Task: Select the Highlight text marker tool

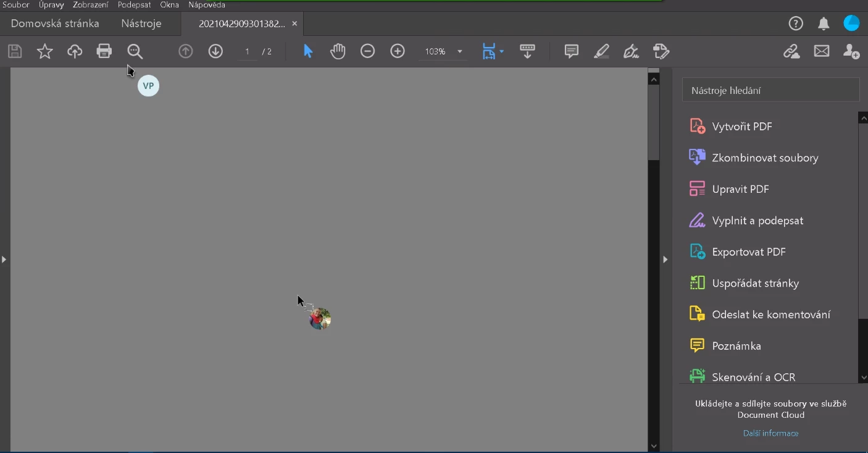Action: tap(601, 51)
